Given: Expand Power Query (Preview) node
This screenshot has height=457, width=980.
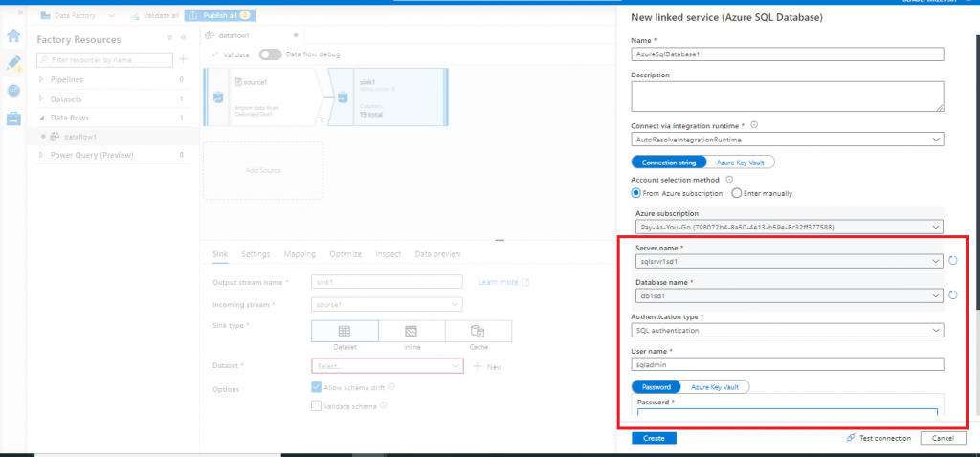Looking at the screenshot, I should coord(42,155).
